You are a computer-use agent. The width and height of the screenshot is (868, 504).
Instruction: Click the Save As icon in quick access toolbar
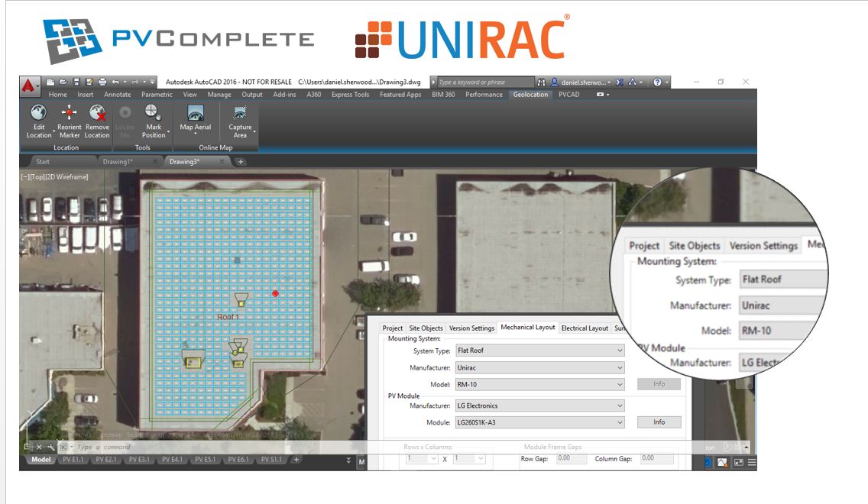pos(89,82)
